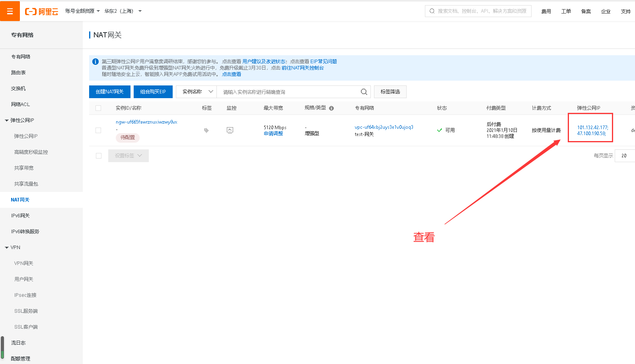Open the hamburger navigation menu
This screenshot has width=635, height=364.
coord(10,11)
